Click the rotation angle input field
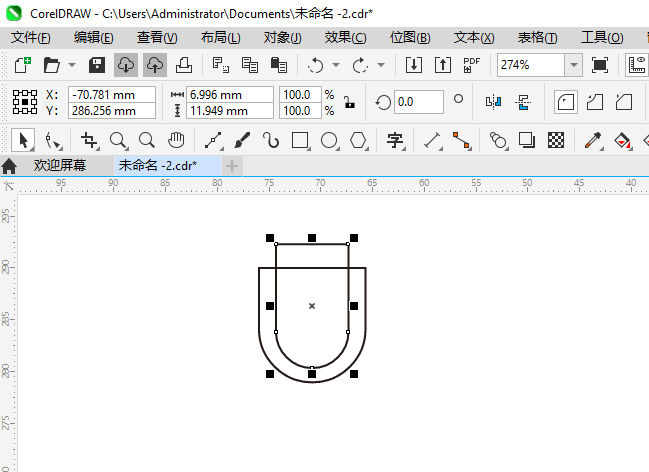This screenshot has width=649, height=472. coord(418,102)
